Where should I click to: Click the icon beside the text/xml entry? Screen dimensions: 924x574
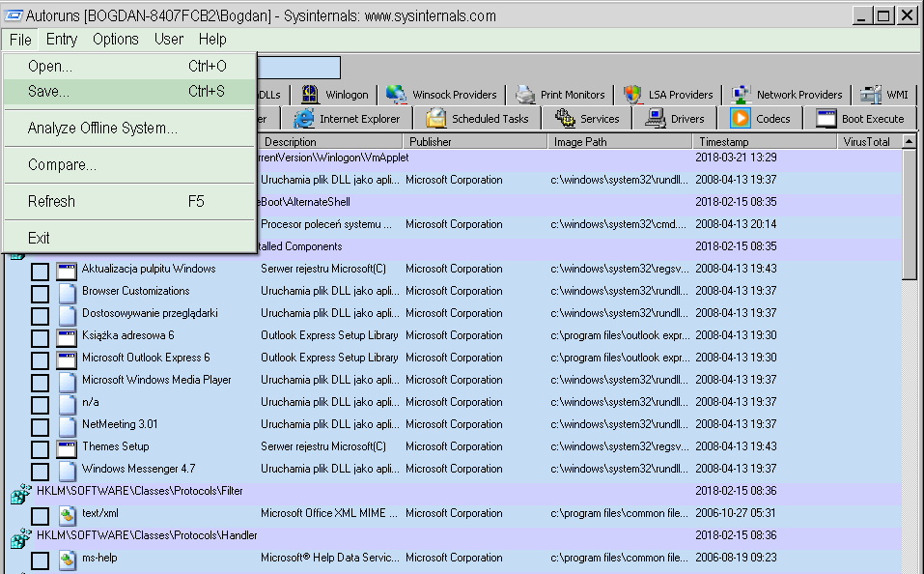pos(67,515)
